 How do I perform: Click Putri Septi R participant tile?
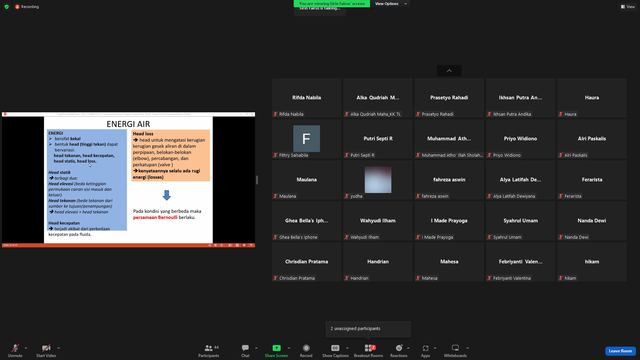[x=378, y=139]
